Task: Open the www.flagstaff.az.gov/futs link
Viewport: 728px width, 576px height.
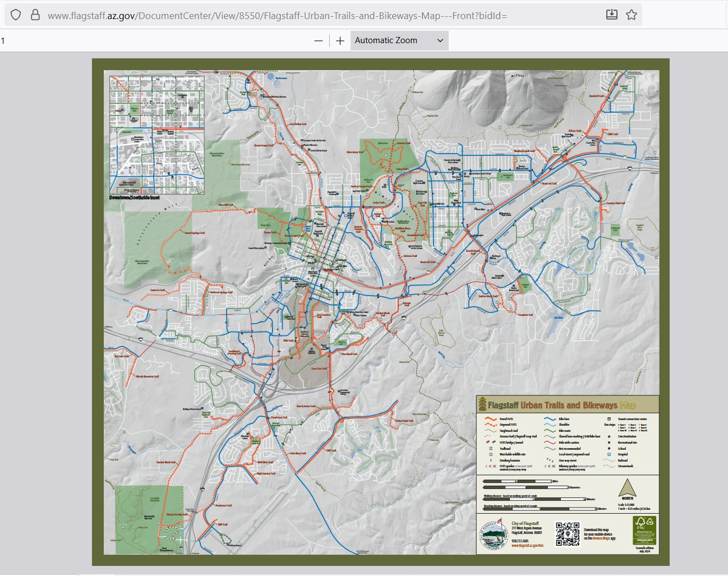Action: tap(527, 545)
